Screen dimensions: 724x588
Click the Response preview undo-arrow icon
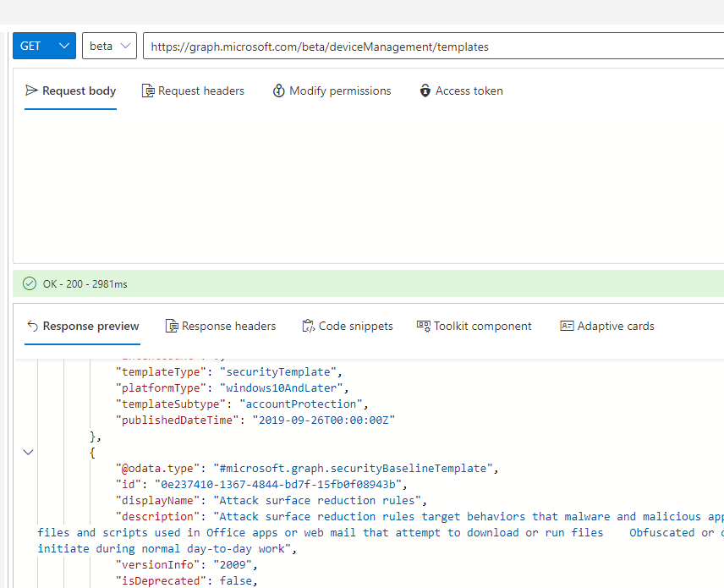coord(32,326)
